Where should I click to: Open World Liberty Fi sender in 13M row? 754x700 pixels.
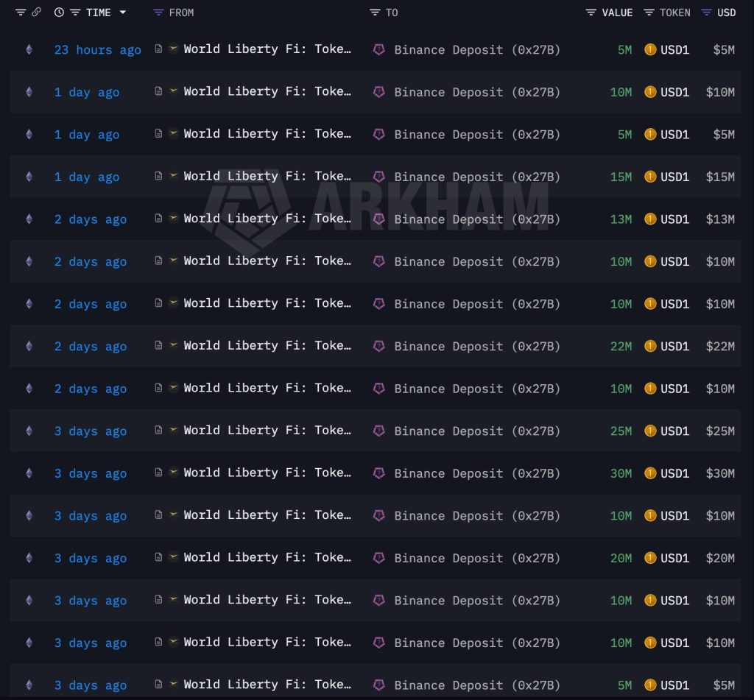pos(267,219)
